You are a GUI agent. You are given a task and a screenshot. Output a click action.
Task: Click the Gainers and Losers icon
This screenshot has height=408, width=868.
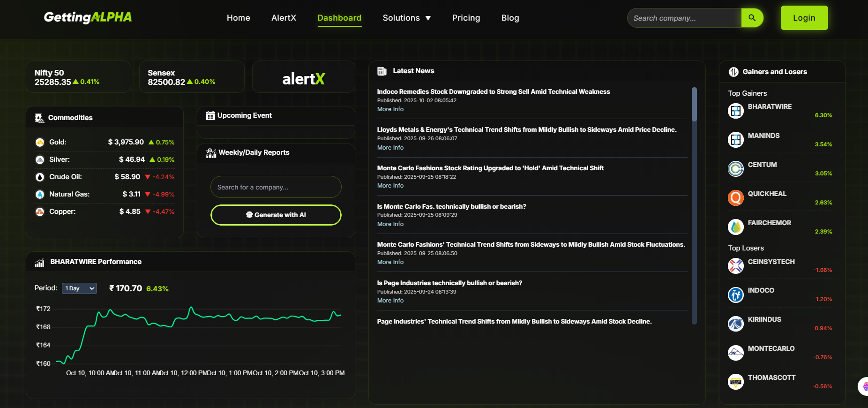[733, 72]
